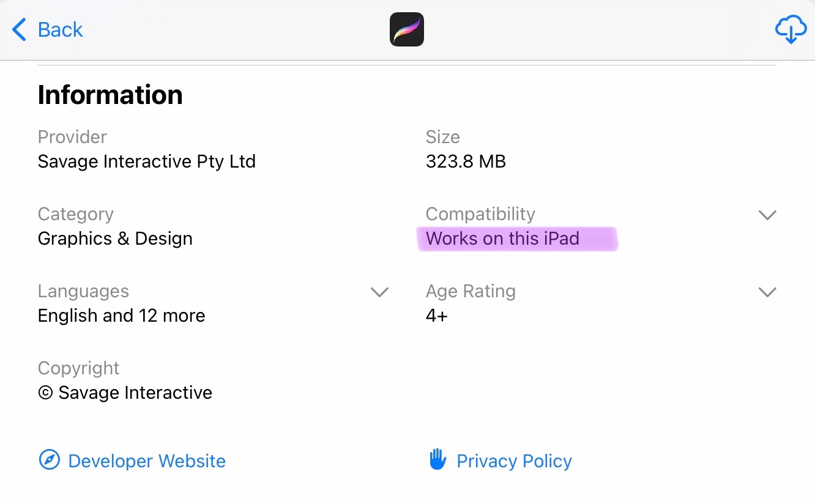Expand the Compatibility details chevron
815x504 pixels.
(x=767, y=215)
